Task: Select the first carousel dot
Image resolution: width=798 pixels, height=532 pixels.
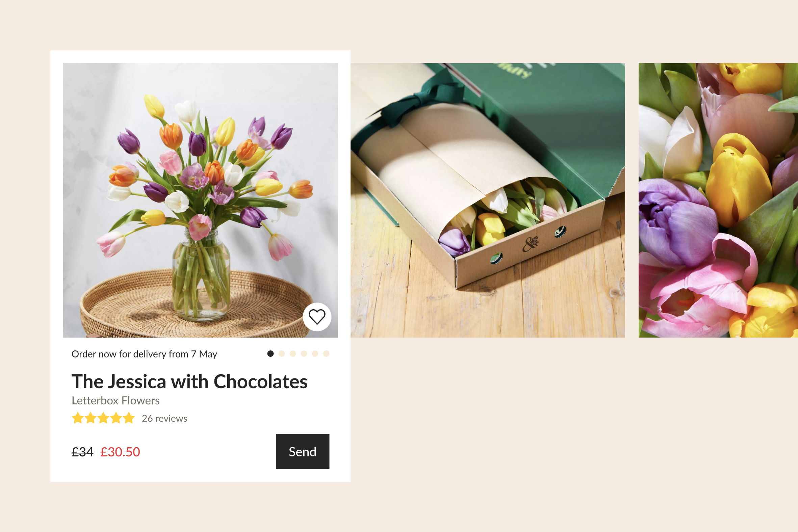Action: click(270, 353)
